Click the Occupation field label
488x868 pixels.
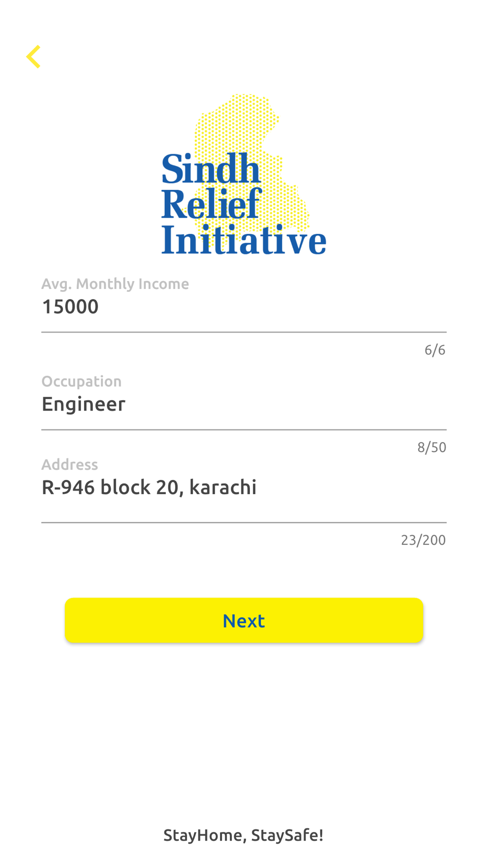coord(81,381)
